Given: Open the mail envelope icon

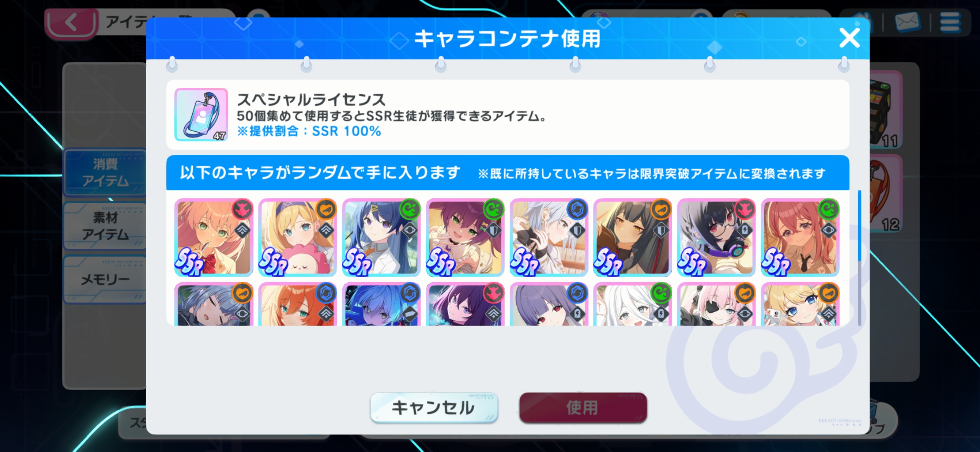Looking at the screenshot, I should [907, 22].
